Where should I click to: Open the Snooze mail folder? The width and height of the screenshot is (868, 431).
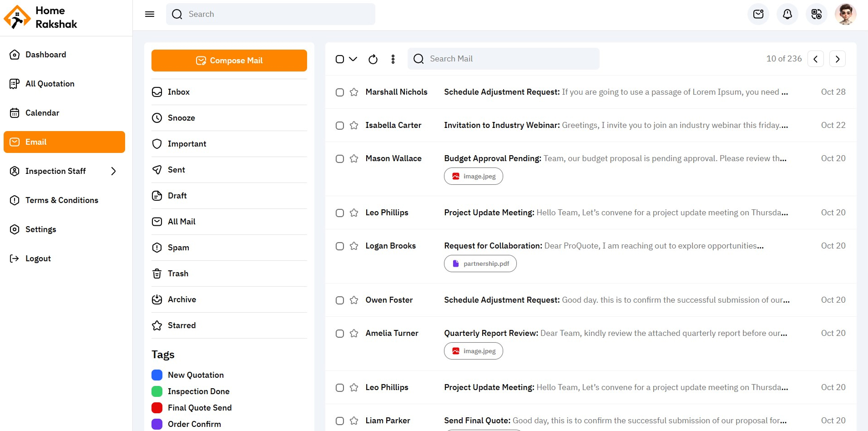(181, 118)
